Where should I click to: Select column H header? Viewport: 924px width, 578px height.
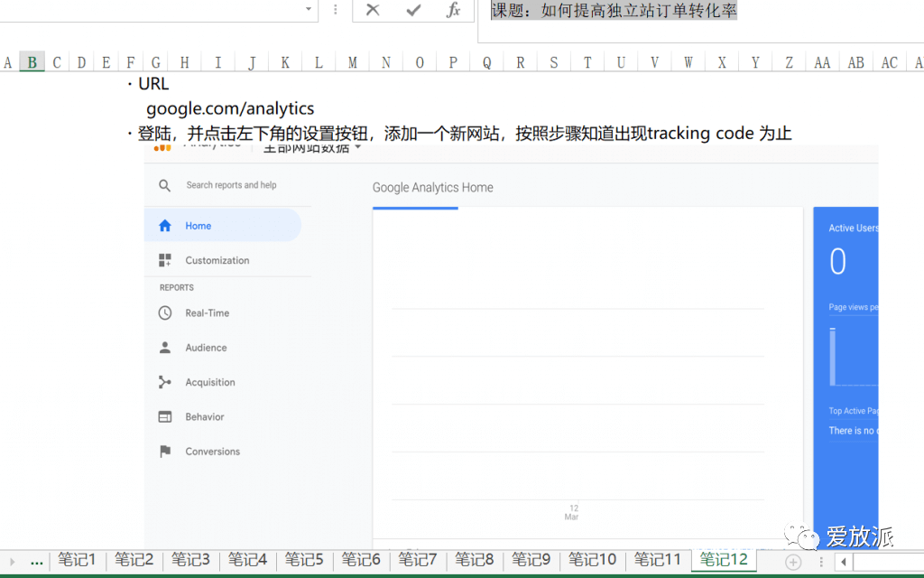click(184, 62)
